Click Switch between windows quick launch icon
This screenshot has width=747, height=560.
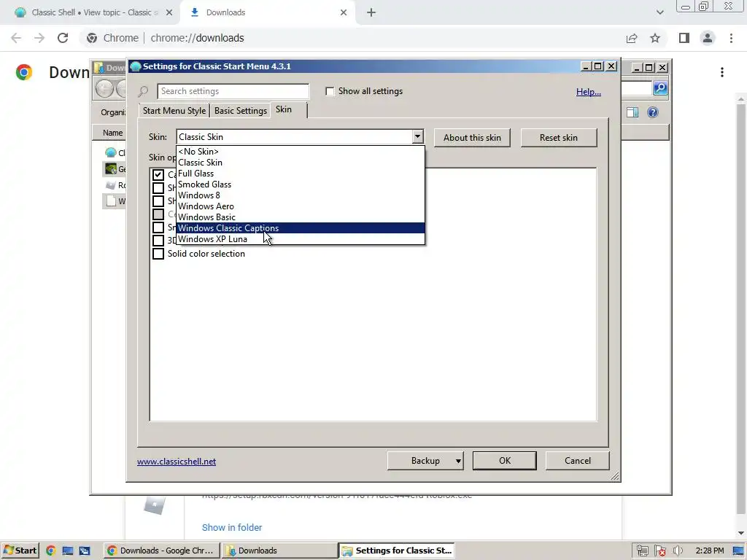coord(85,551)
